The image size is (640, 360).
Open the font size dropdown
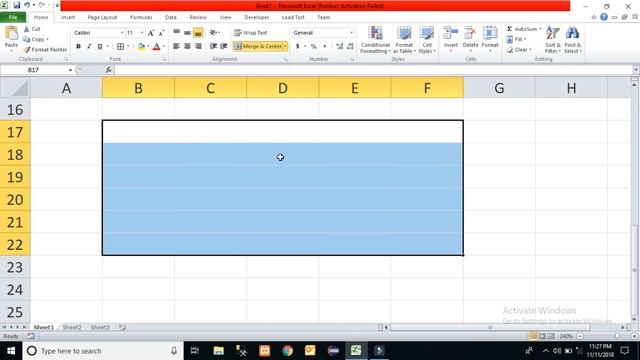click(x=142, y=33)
